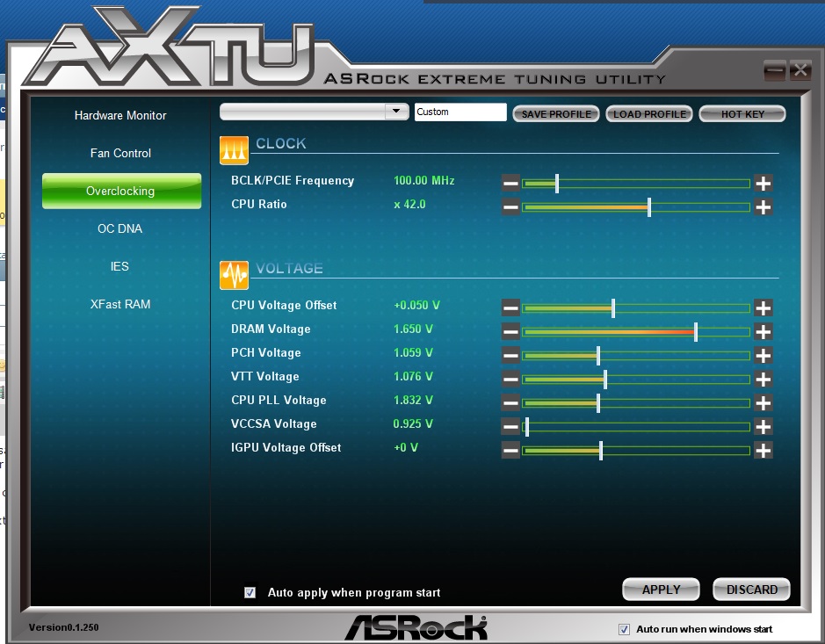Screen dimensions: 825x644
Task: Click the DRAM Voltage slider handle
Action: tap(696, 332)
